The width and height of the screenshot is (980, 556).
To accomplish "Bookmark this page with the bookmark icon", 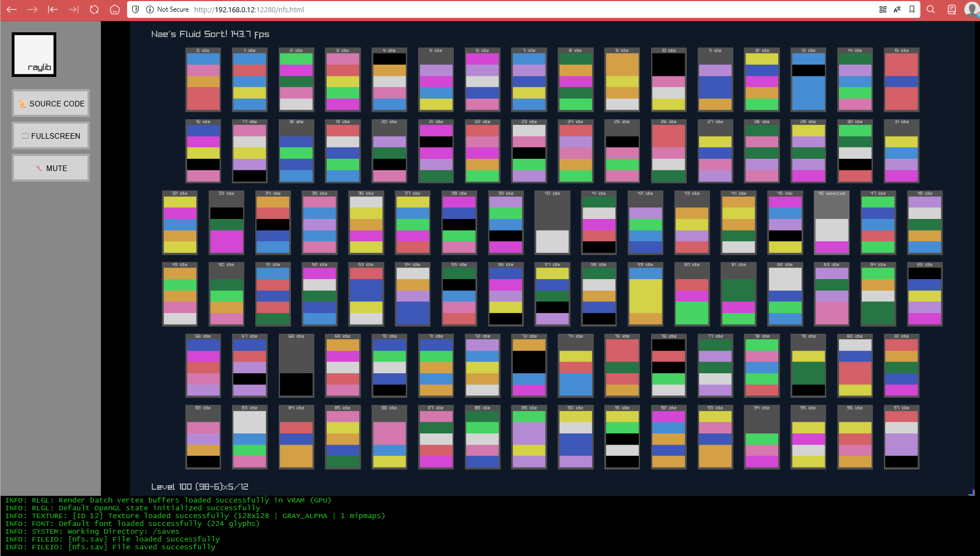I will pos(912,9).
